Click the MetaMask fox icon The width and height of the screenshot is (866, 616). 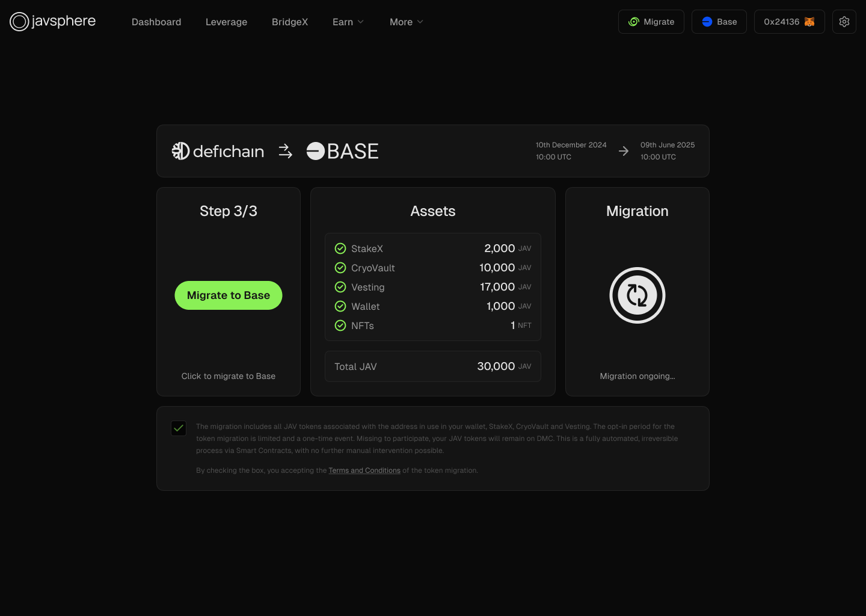[x=809, y=22]
